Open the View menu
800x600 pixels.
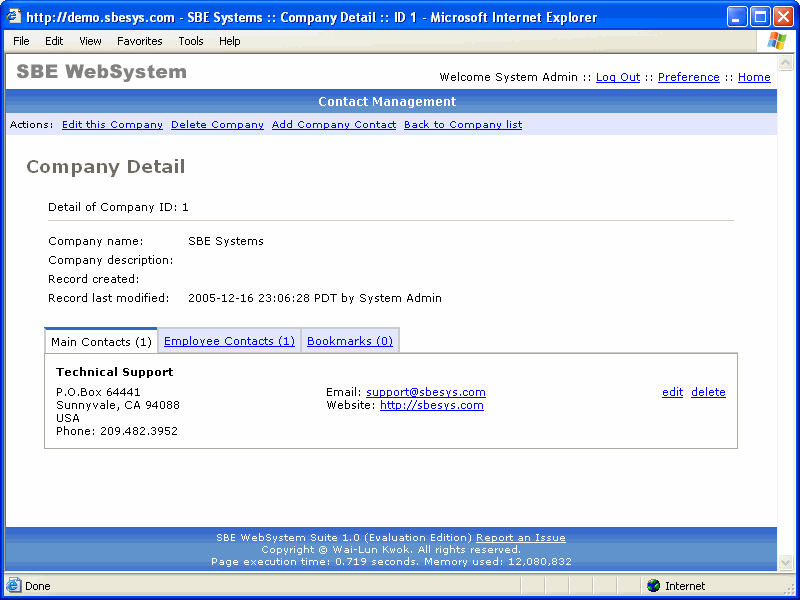[90, 41]
